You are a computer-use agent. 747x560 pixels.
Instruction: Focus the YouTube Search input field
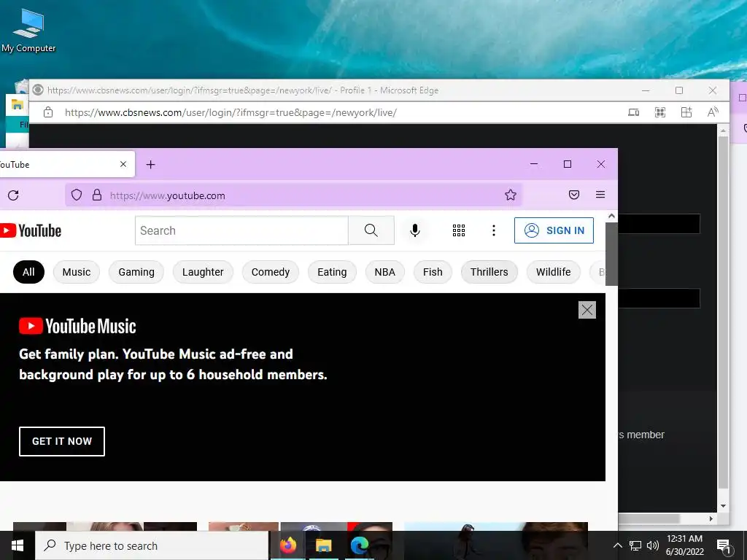point(241,230)
